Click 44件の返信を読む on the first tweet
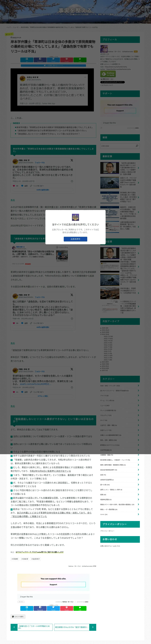 tap(43, 190)
